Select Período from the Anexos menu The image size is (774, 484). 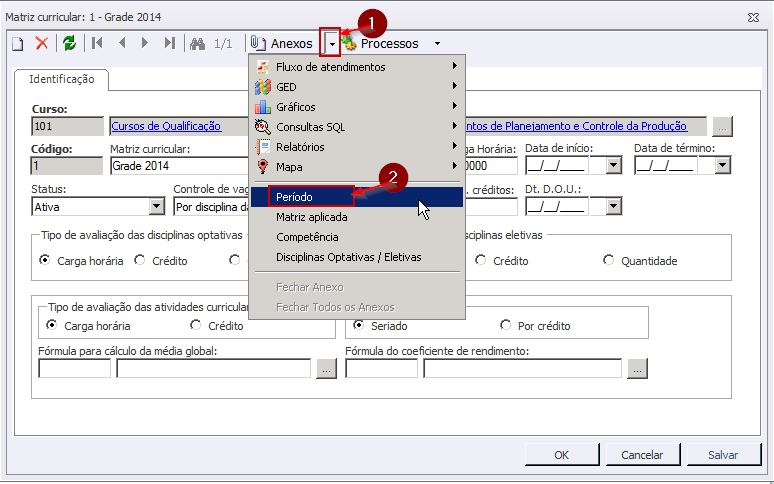click(x=295, y=197)
